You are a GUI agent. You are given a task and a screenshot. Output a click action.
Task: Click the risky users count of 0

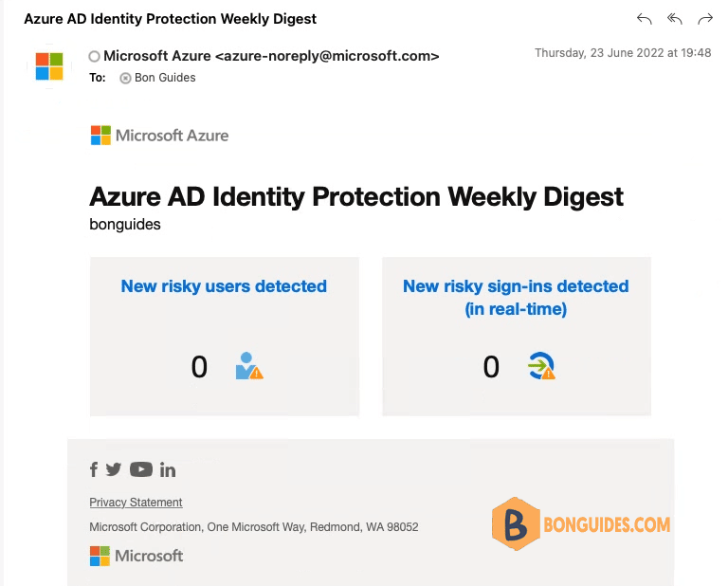(199, 367)
